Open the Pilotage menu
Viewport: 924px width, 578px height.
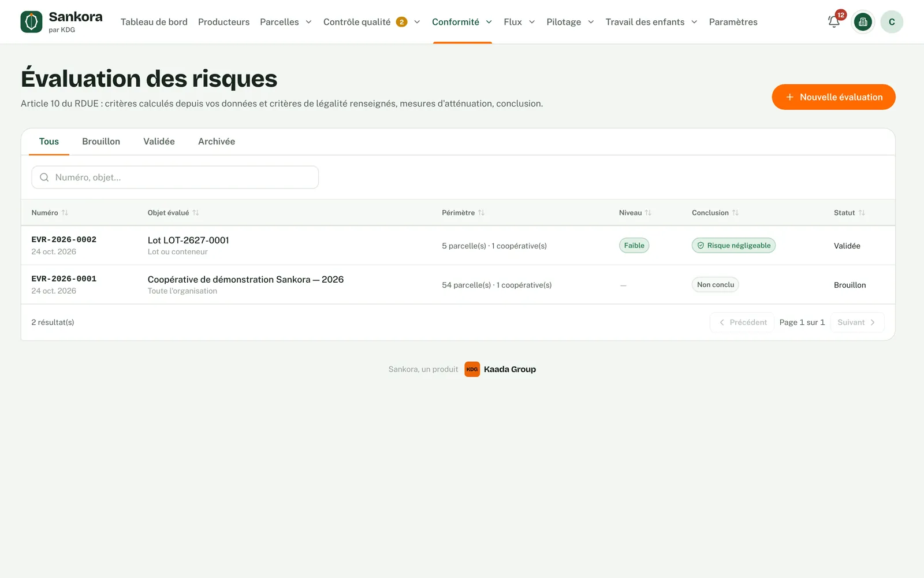pos(564,22)
